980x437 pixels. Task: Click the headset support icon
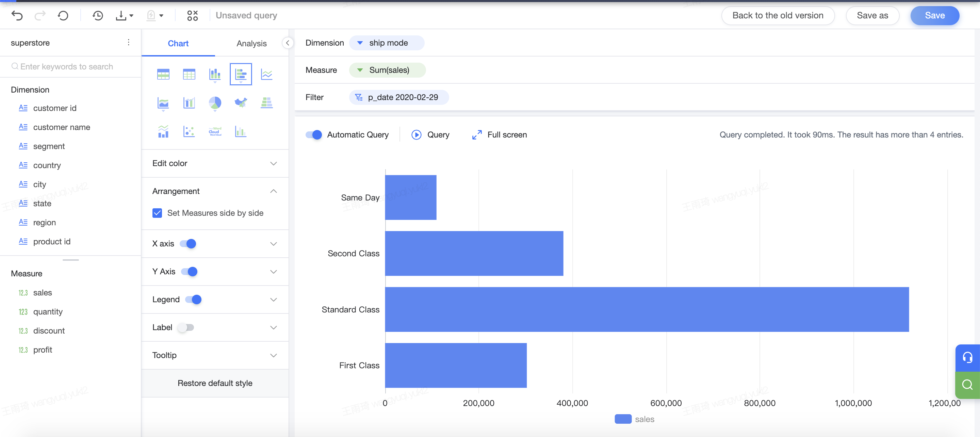click(967, 358)
